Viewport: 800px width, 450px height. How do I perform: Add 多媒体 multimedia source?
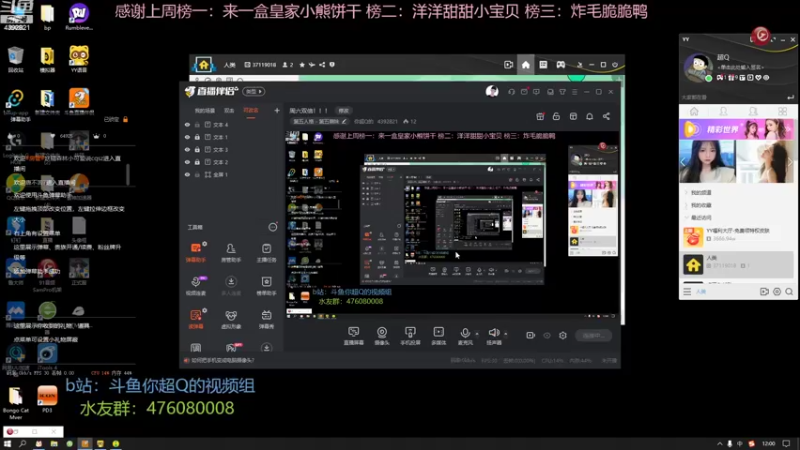(438, 336)
